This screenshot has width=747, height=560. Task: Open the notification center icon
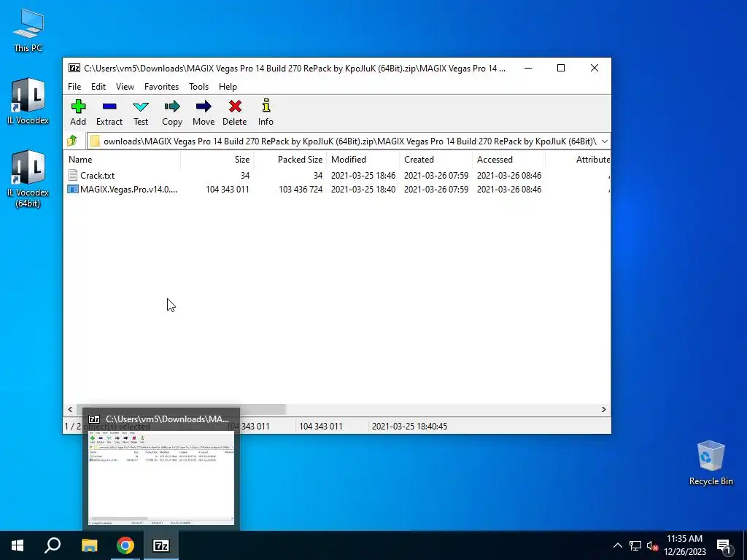pos(724,546)
